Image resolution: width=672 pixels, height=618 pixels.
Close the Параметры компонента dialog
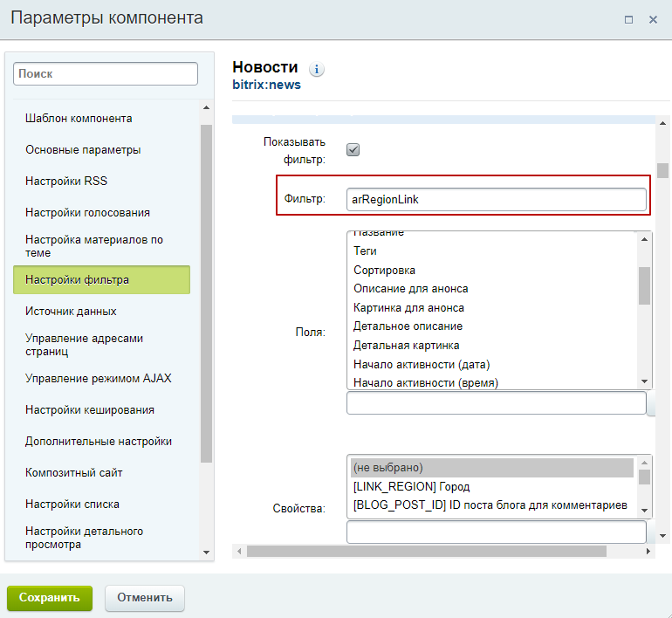click(653, 20)
